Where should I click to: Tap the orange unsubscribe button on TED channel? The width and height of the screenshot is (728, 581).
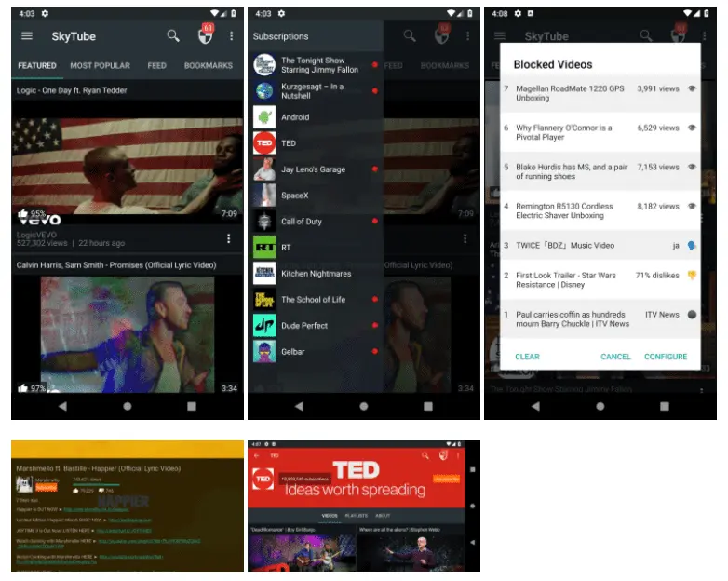point(446,479)
